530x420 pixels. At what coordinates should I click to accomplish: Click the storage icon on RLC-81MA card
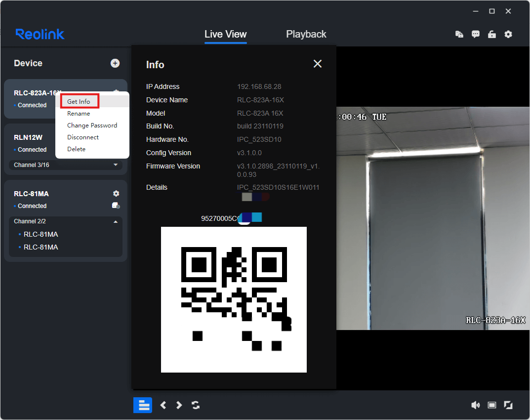[116, 206]
